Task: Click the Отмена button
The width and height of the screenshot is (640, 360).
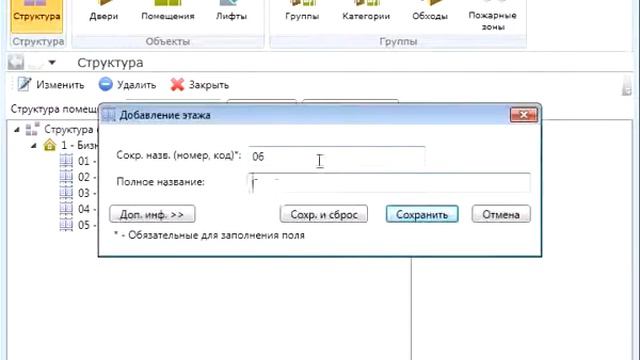Action: pyautogui.click(x=501, y=214)
